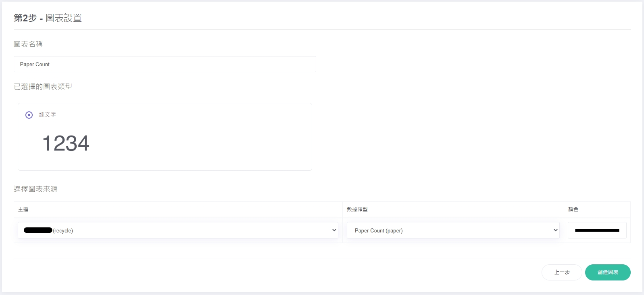This screenshot has height=295, width=644.
Task: Click the 圖表名稱 input containing Paper Count
Action: pyautogui.click(x=165, y=64)
